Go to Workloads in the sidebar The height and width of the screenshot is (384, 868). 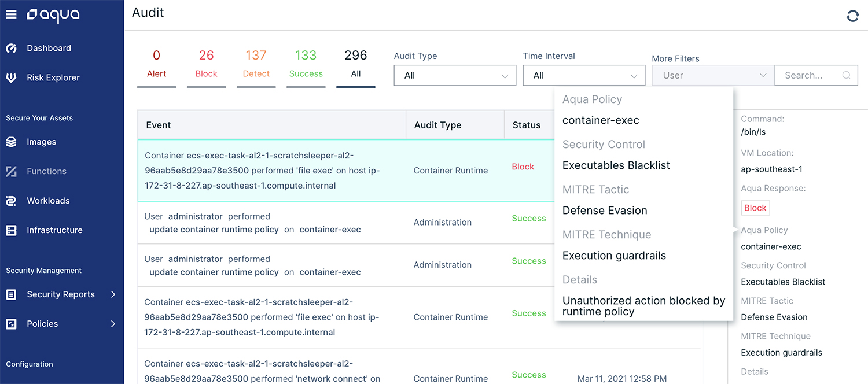click(x=48, y=201)
